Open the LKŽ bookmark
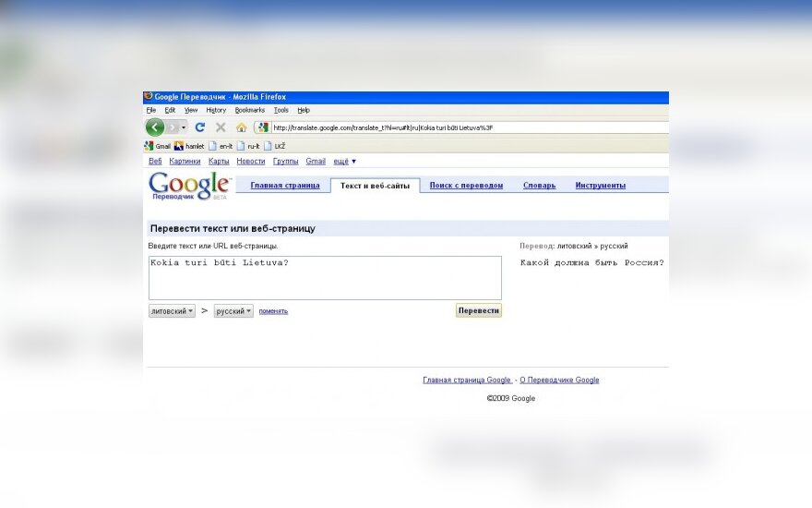Viewport: 812px width, 508px height. [x=275, y=146]
